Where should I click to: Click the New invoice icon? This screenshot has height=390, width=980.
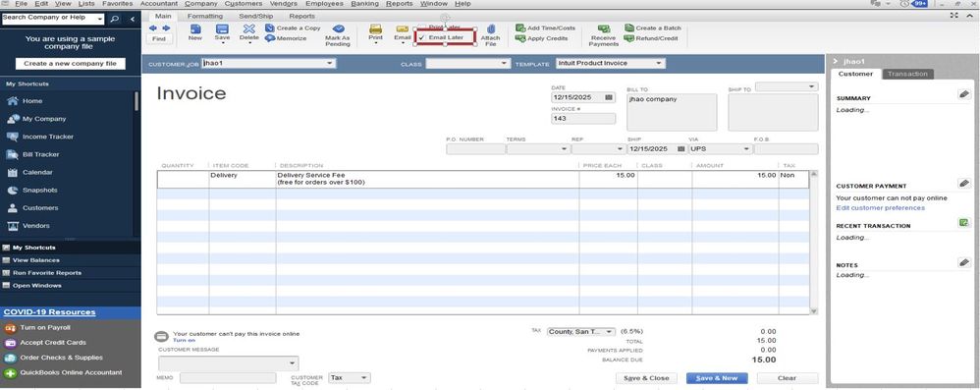pos(195,28)
